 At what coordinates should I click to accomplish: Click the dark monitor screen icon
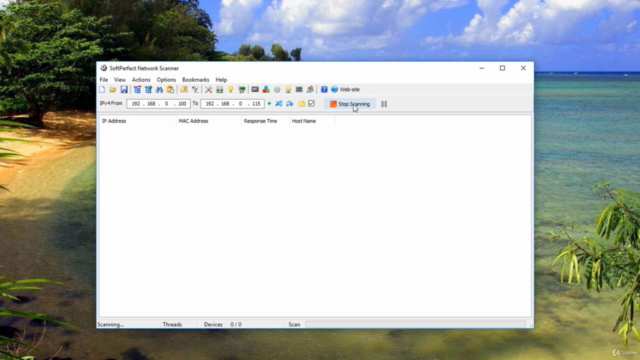[x=299, y=89]
